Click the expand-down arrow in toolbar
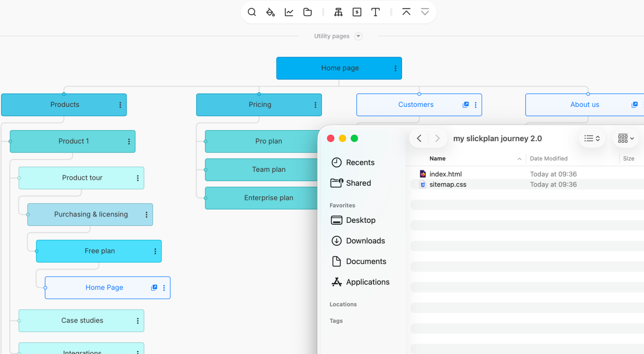644x354 pixels. point(425,12)
